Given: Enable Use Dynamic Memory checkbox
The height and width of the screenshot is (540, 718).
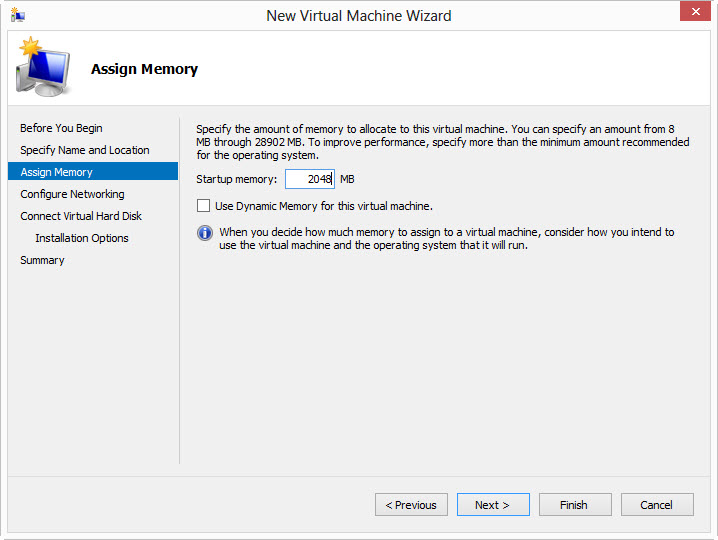Looking at the screenshot, I should [204, 206].
